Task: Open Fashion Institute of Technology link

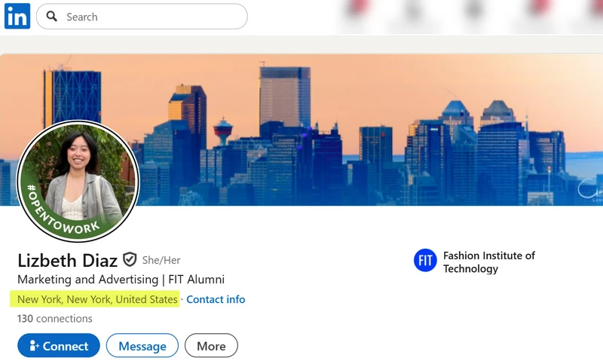Action: coord(488,262)
